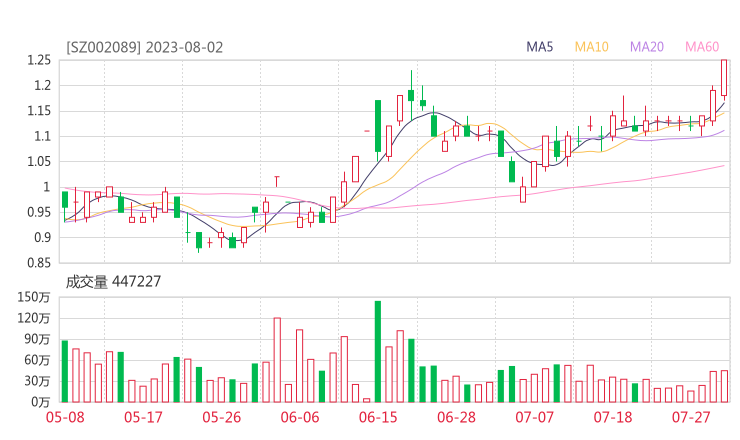Click the 0.9 price axis label

click(x=42, y=237)
